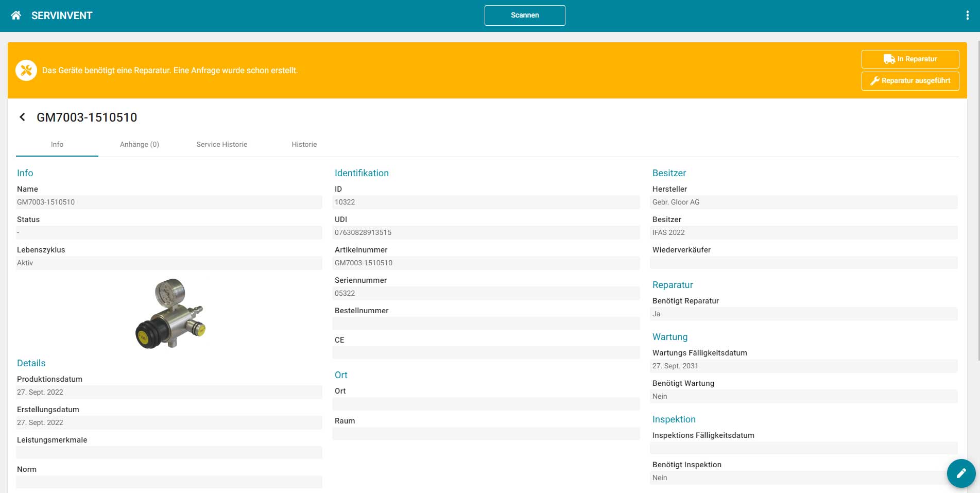
Task: Click the Hersteller field Gebr. Gloor AG
Action: pyautogui.click(x=803, y=202)
